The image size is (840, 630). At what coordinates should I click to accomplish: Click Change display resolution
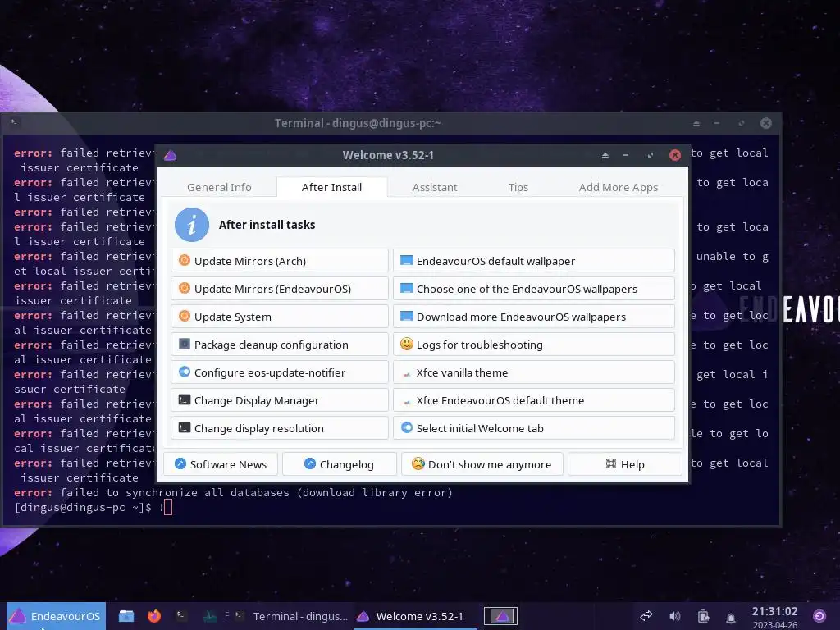pos(280,428)
